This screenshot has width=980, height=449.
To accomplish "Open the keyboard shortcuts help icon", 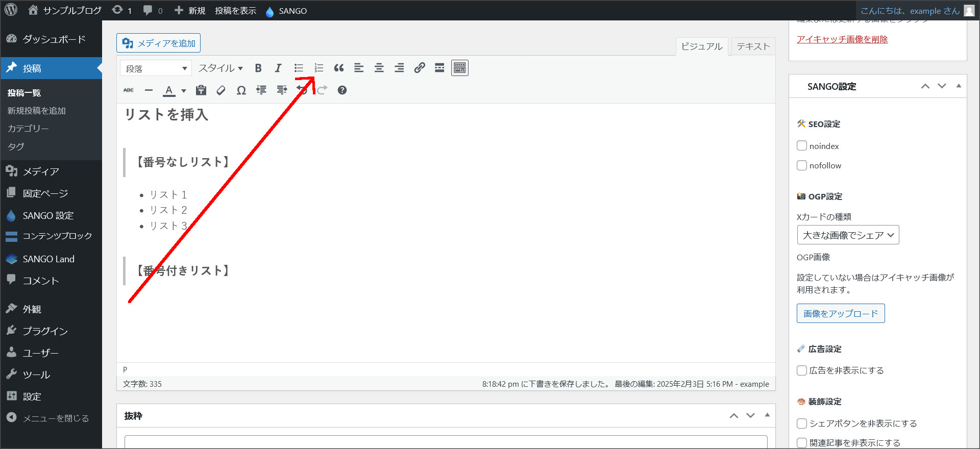I will tap(342, 90).
